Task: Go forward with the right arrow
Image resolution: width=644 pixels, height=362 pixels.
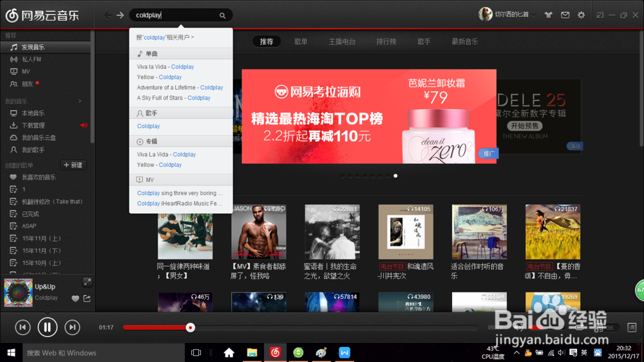Action: (x=120, y=15)
